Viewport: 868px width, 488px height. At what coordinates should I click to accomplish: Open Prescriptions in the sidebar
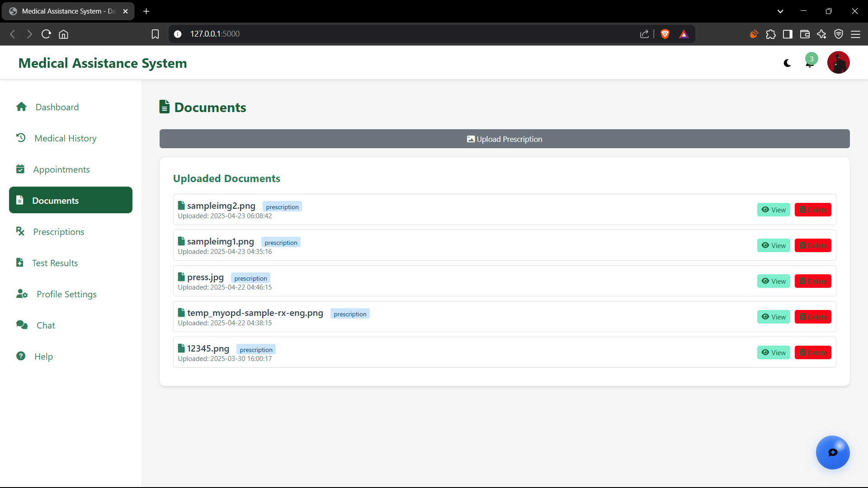point(71,232)
